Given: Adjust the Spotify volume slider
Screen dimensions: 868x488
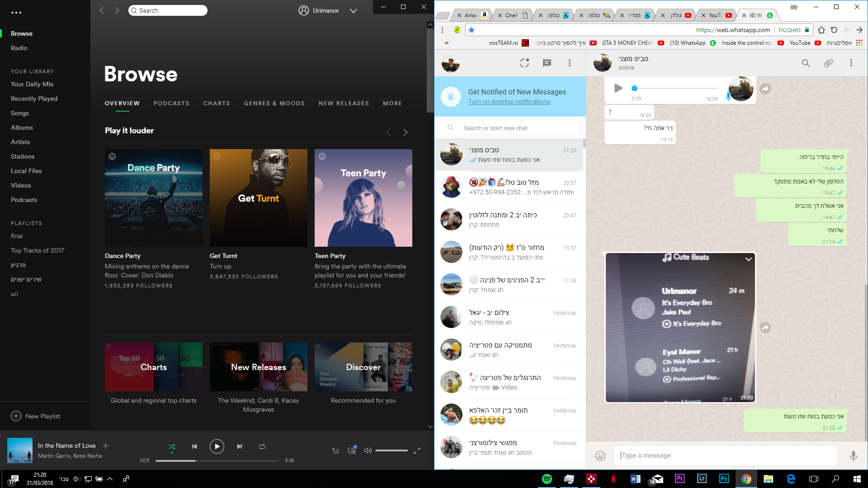Looking at the screenshot, I should coord(392,450).
